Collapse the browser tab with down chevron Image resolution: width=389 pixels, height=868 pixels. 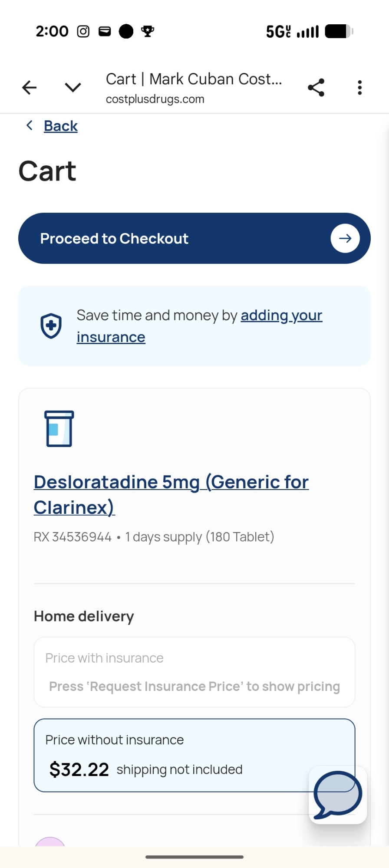pyautogui.click(x=73, y=88)
